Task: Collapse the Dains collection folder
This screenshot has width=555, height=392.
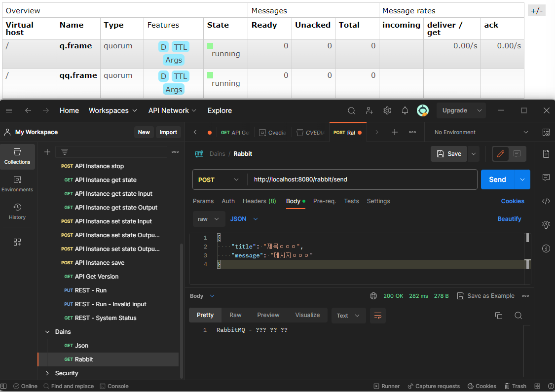Action: point(47,332)
